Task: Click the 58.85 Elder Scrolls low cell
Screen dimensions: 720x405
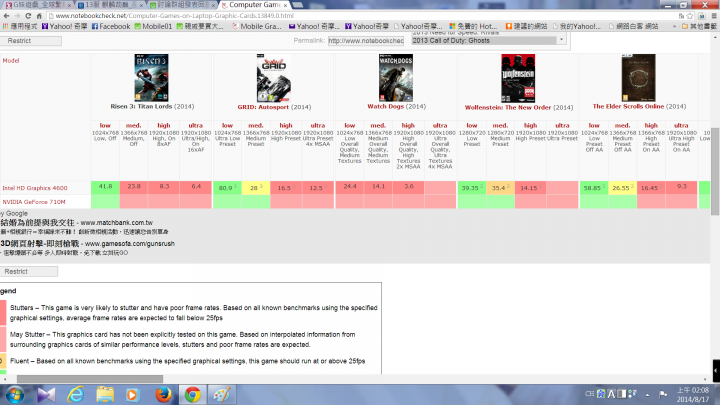Action: pyautogui.click(x=594, y=187)
